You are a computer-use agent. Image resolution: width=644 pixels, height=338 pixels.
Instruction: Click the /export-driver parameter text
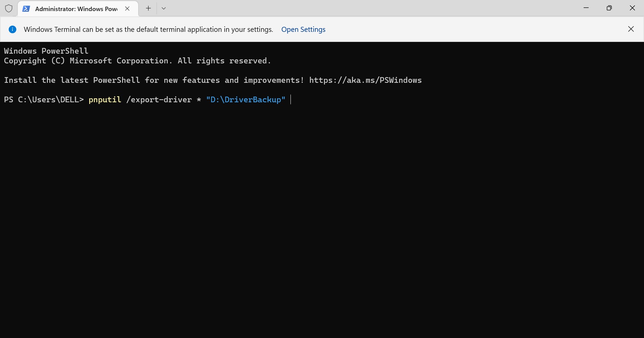click(x=159, y=100)
